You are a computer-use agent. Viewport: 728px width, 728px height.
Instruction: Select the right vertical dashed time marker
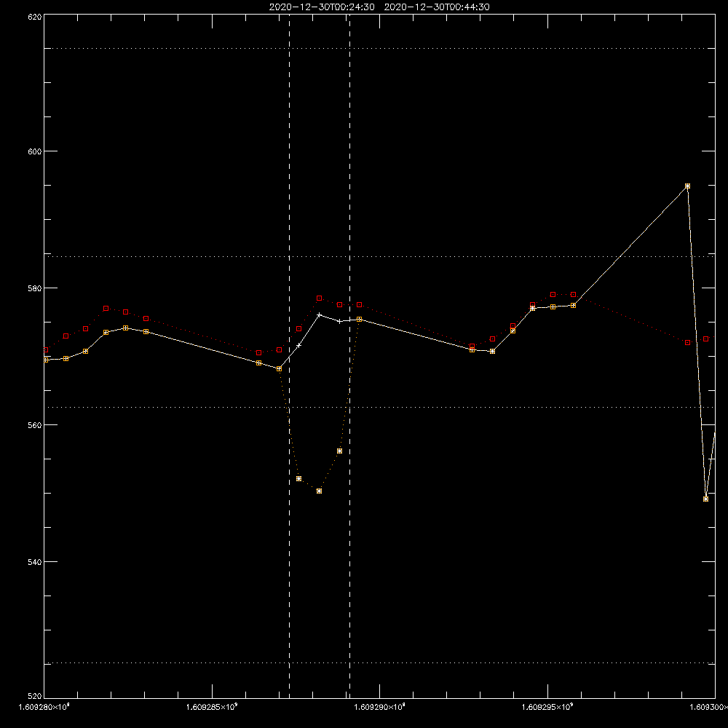[x=349, y=356]
